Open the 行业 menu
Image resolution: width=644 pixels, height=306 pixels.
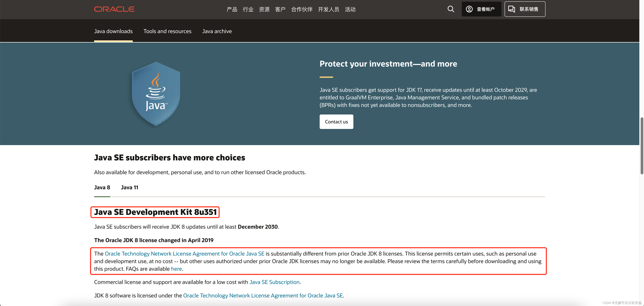point(248,9)
